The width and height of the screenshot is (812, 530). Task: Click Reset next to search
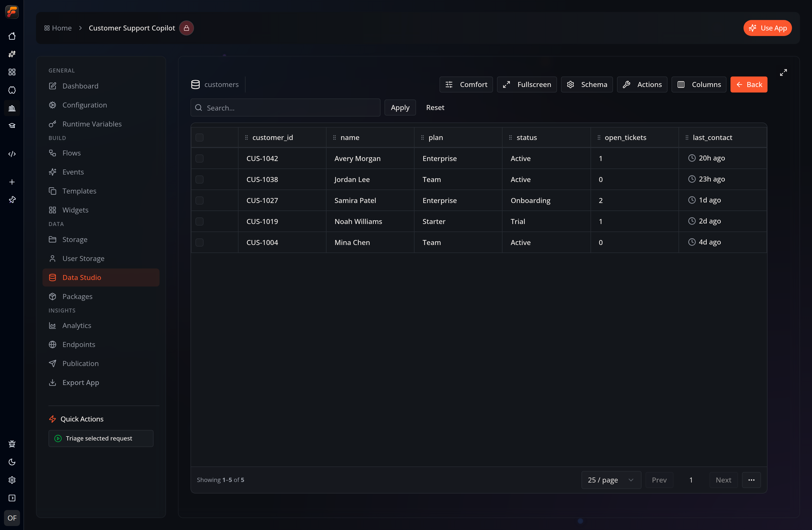click(x=435, y=107)
